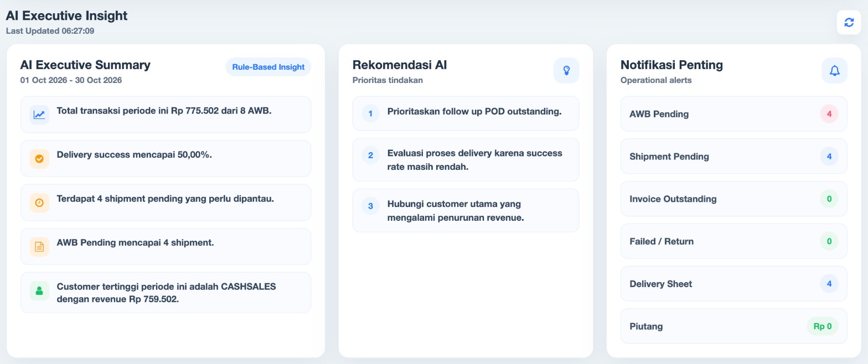Click number 1 recommendation badge
This screenshot has width=868, height=364.
pos(370,114)
